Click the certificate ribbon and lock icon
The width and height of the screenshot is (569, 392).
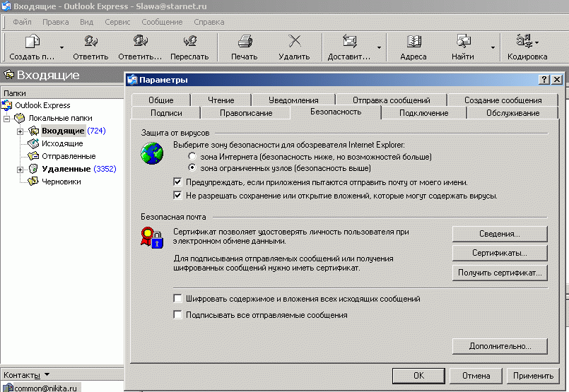(x=152, y=237)
